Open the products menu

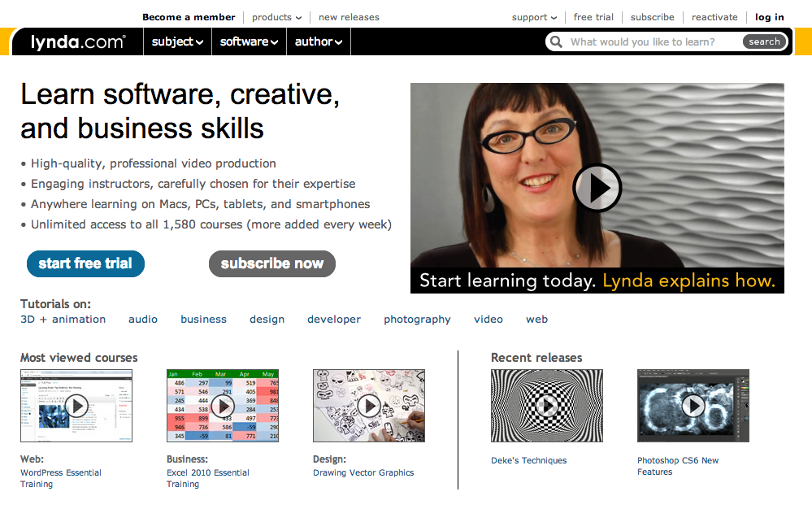(x=276, y=17)
